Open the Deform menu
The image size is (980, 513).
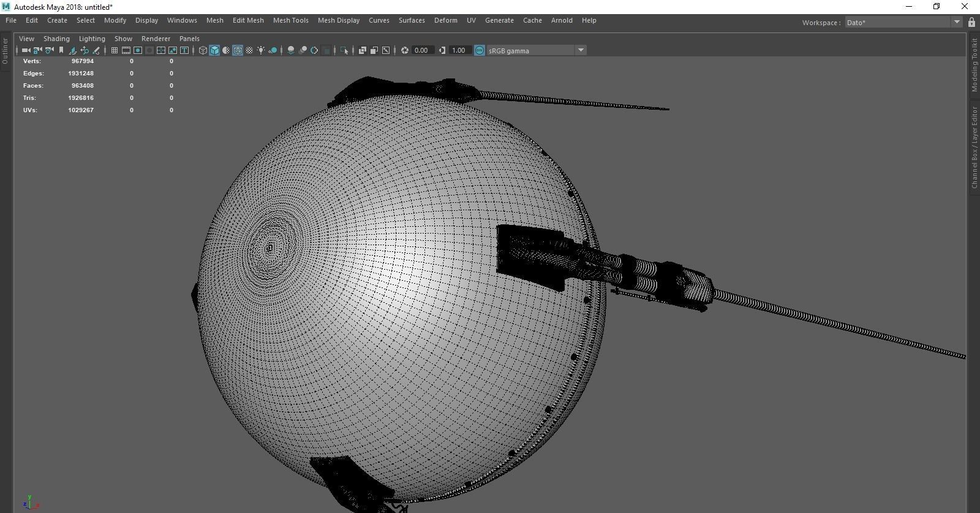pos(446,20)
